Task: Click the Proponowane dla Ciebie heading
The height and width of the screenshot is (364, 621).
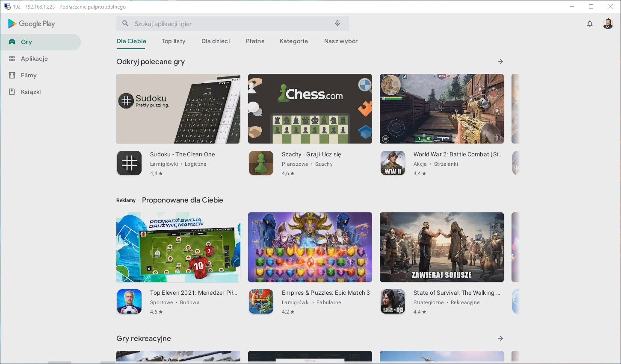Action: coord(183,200)
